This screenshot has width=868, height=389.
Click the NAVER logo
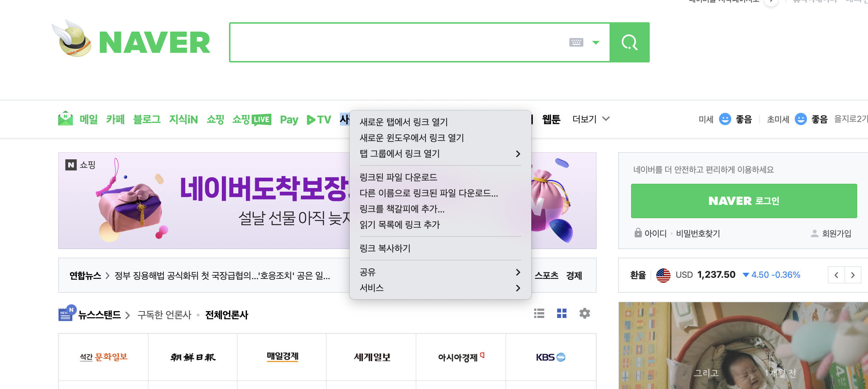(154, 42)
